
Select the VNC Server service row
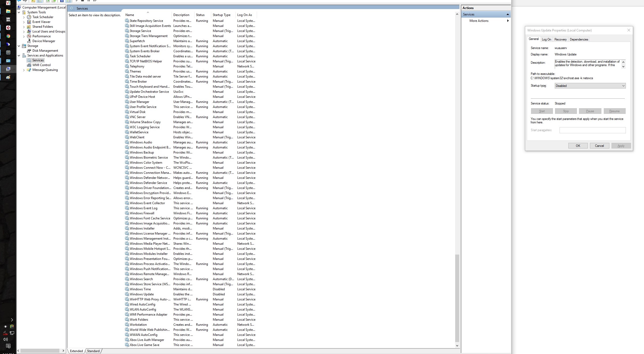click(x=190, y=117)
